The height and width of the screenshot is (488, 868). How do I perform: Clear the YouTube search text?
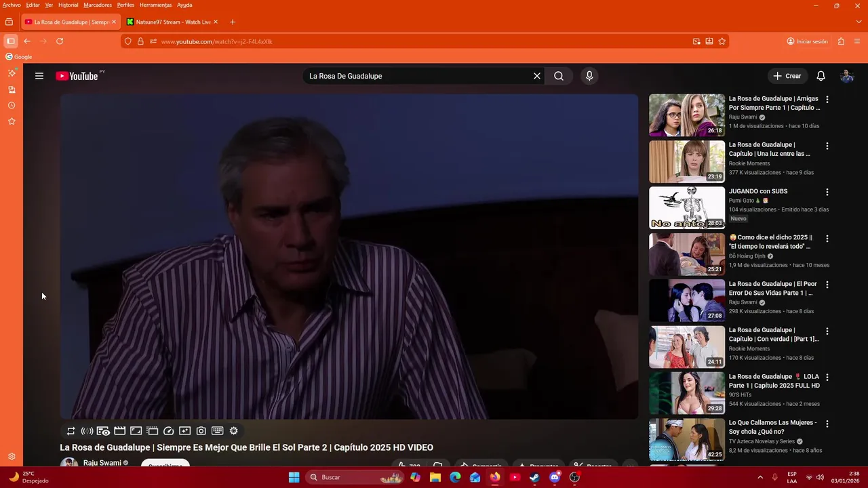pyautogui.click(x=537, y=76)
